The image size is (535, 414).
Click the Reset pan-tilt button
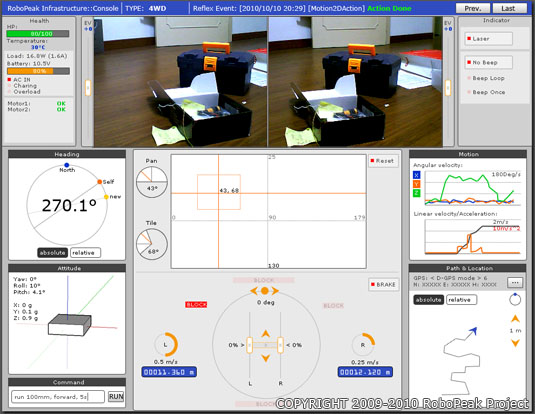coord(384,161)
